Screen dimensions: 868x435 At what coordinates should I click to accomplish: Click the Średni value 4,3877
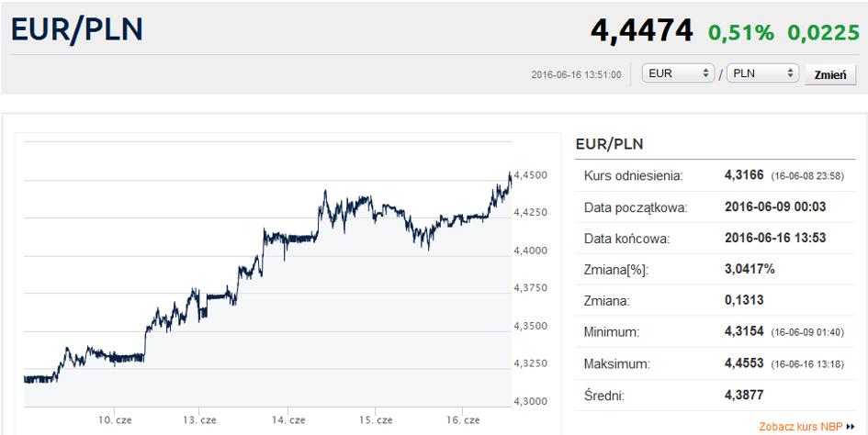pos(744,396)
